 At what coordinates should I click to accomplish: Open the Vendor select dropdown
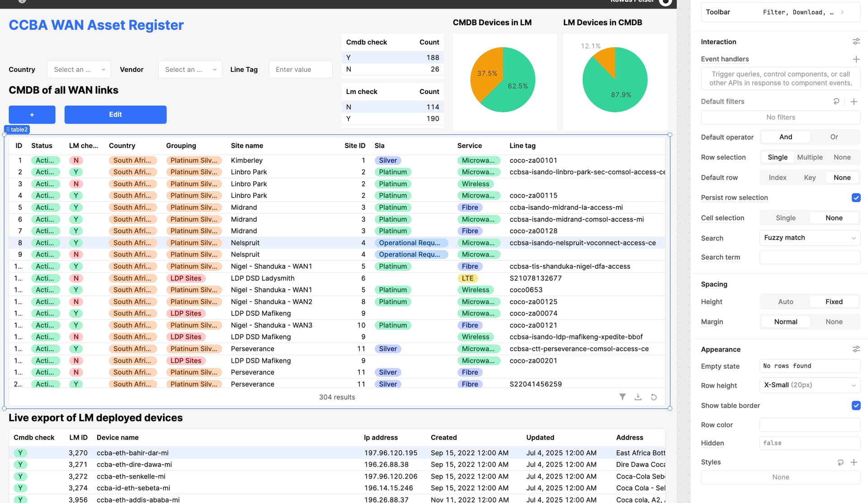point(190,70)
